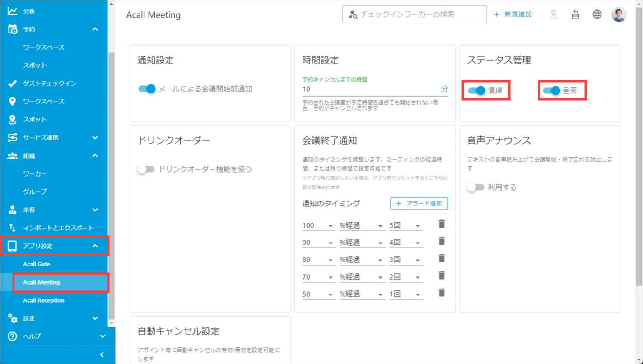Click the sidebar vertical scrollbar

pyautogui.click(x=112, y=185)
